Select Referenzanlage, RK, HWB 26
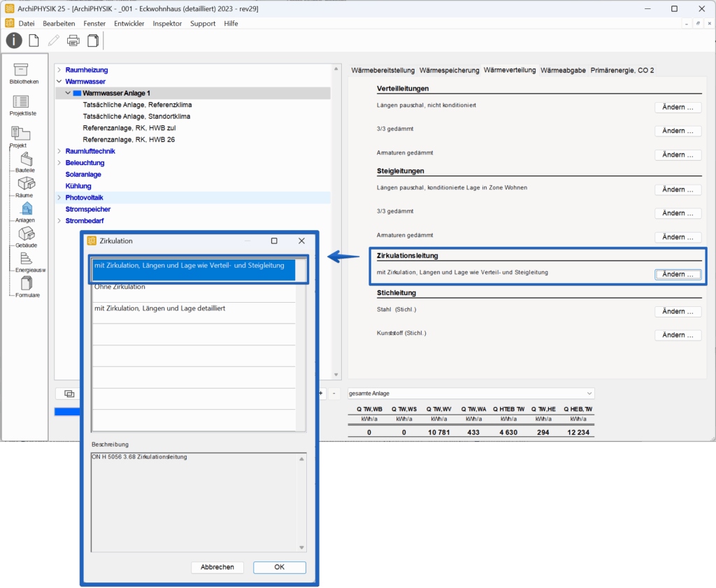 (129, 140)
